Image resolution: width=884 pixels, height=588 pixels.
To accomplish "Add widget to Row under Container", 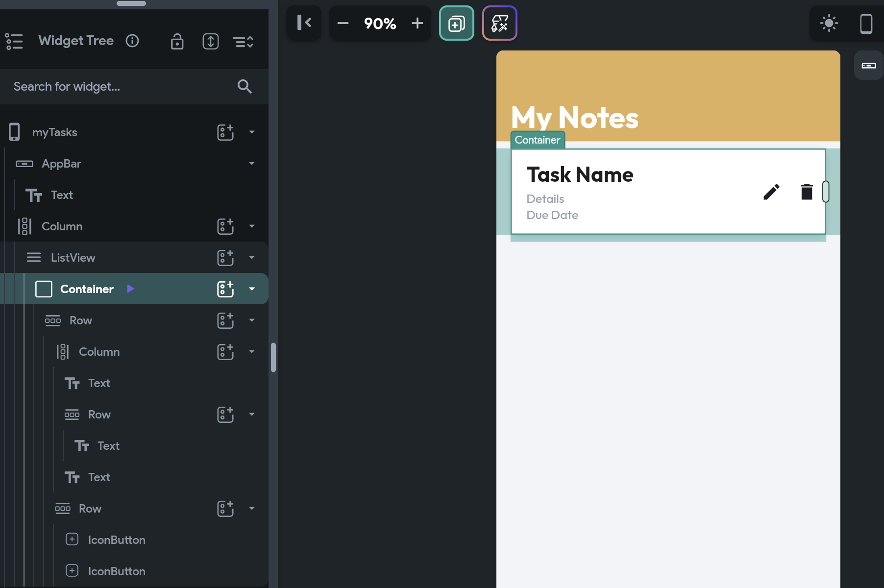I will [x=225, y=320].
